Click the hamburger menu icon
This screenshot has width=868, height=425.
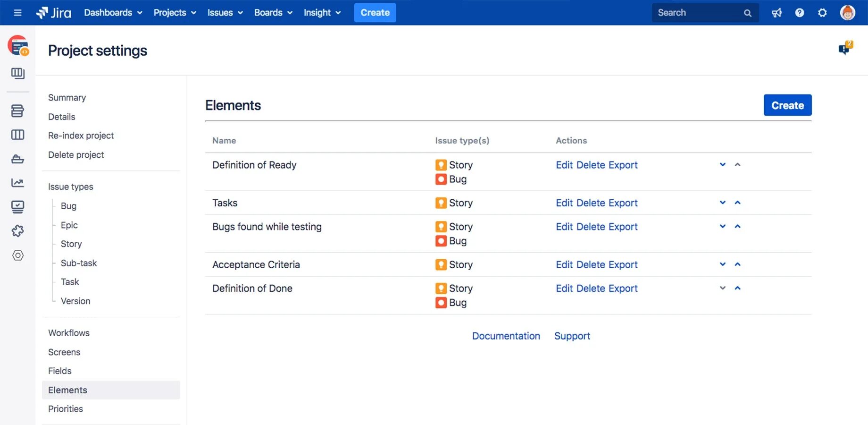coord(17,13)
